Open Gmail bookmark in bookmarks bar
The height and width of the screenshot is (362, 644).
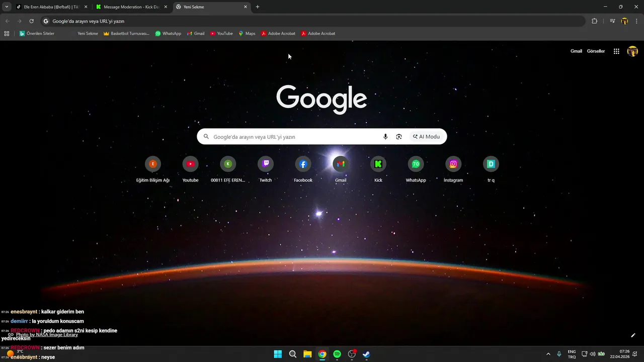195,34
